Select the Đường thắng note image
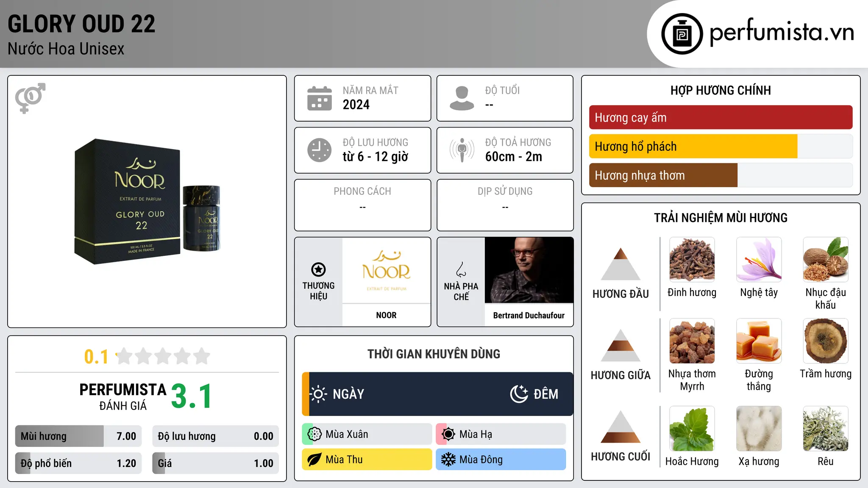868x488 pixels. pyautogui.click(x=759, y=341)
